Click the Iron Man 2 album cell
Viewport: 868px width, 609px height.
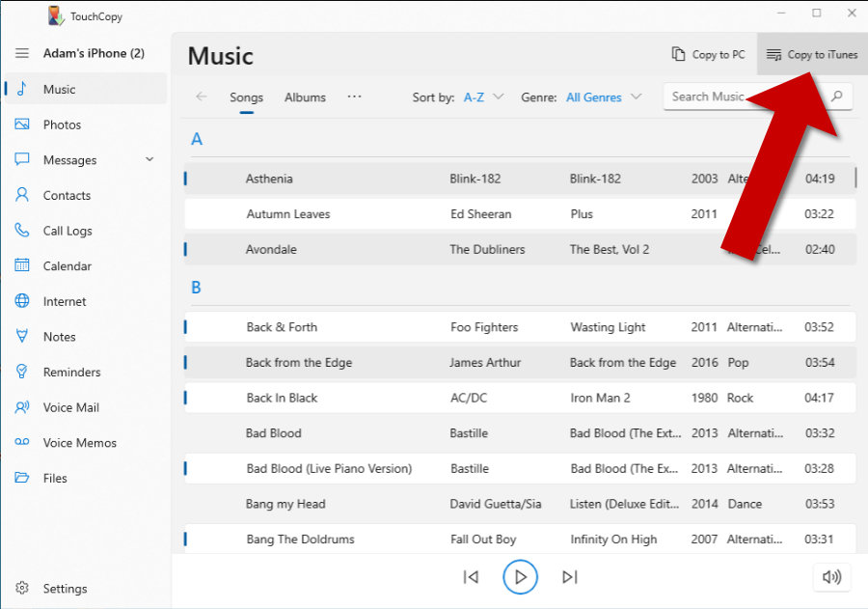600,398
